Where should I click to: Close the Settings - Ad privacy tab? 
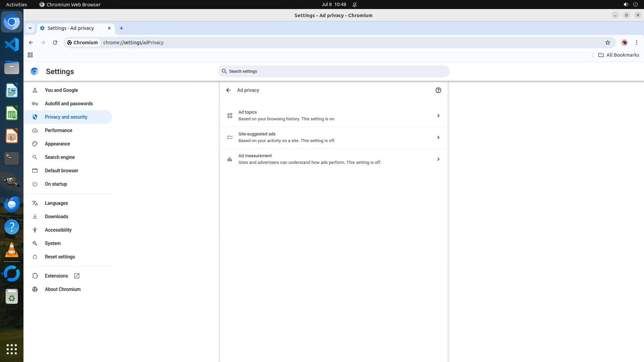(x=109, y=28)
